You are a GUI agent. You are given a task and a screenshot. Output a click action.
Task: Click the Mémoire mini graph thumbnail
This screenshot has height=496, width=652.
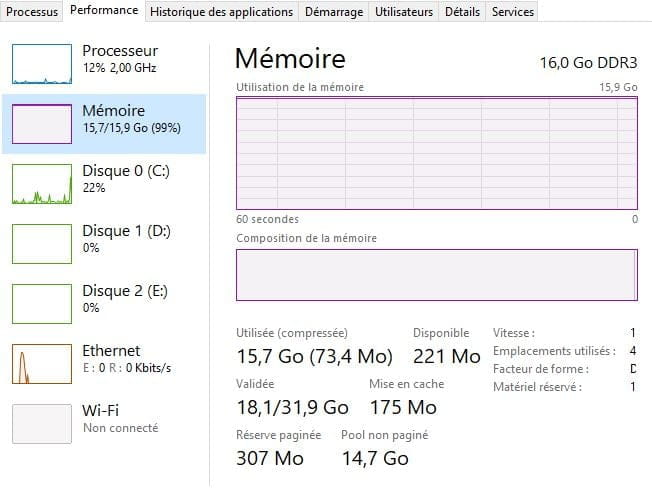point(41,124)
